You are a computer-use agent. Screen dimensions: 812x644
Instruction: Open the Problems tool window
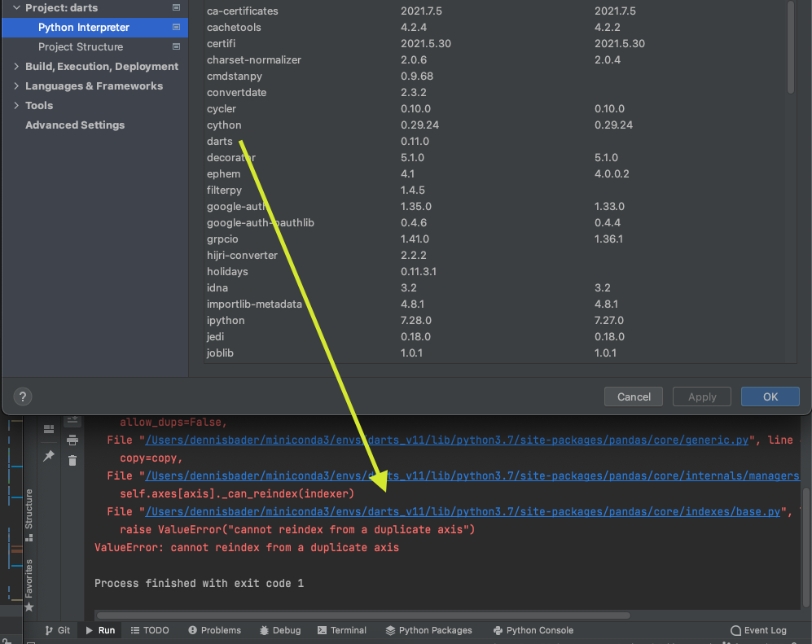point(214,629)
